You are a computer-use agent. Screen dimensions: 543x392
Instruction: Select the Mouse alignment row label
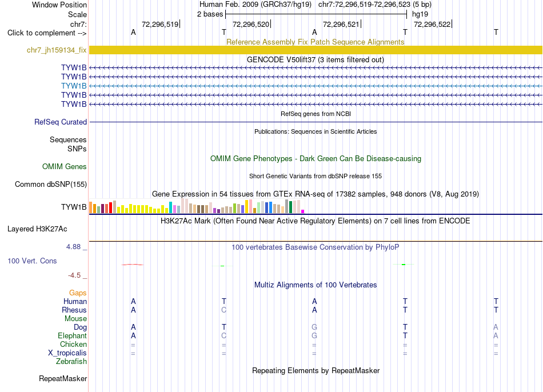[x=75, y=319]
